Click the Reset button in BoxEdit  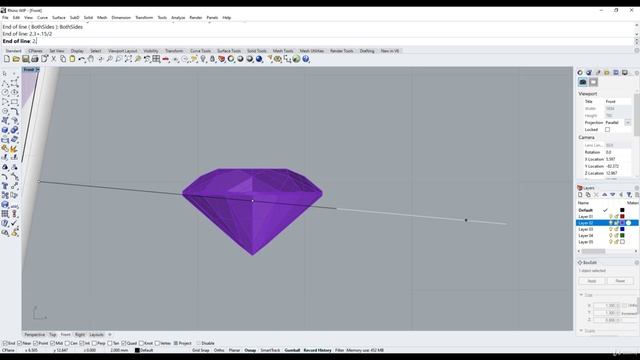coord(620,281)
